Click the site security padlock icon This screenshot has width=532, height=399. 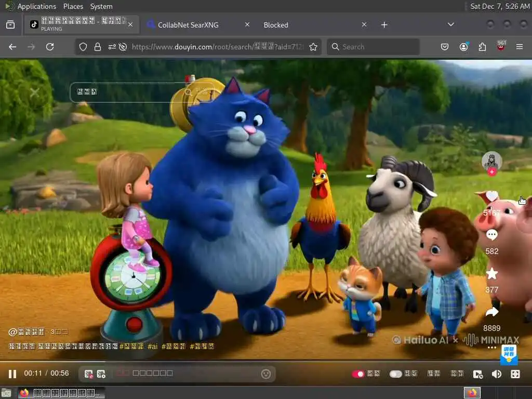point(98,47)
